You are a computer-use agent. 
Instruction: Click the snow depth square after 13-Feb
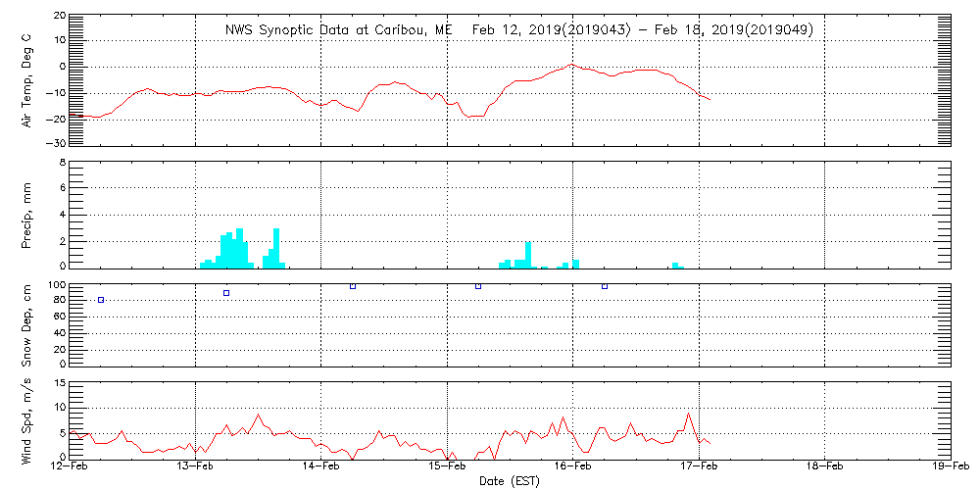click(226, 293)
